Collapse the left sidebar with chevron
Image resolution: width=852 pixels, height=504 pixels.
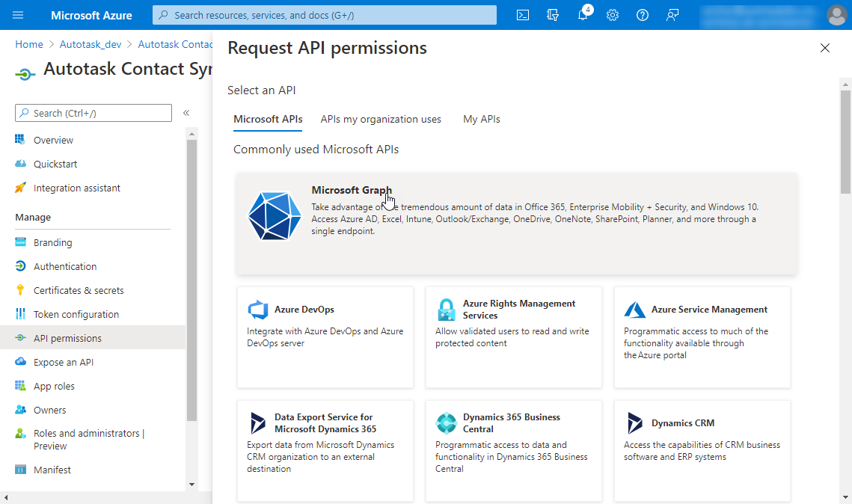[186, 113]
